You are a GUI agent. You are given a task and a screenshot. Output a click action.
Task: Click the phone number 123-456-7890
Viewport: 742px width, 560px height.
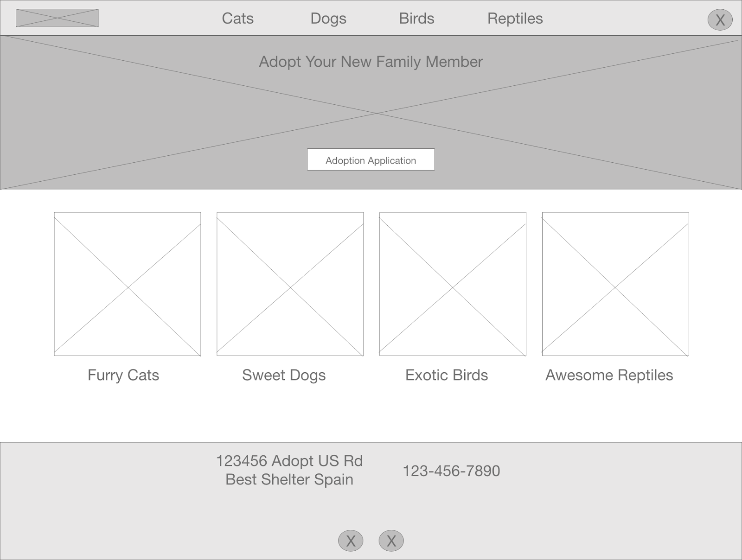(452, 471)
